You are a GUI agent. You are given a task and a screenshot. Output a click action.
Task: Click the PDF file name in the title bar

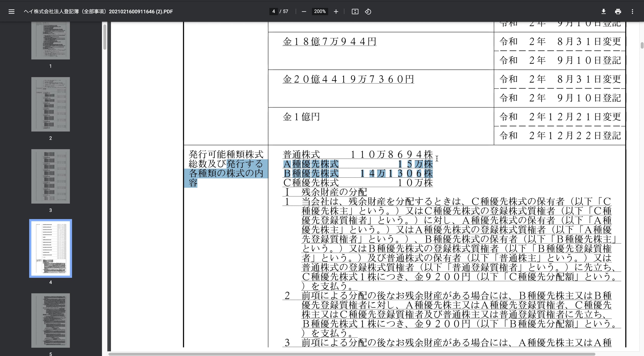click(x=98, y=11)
